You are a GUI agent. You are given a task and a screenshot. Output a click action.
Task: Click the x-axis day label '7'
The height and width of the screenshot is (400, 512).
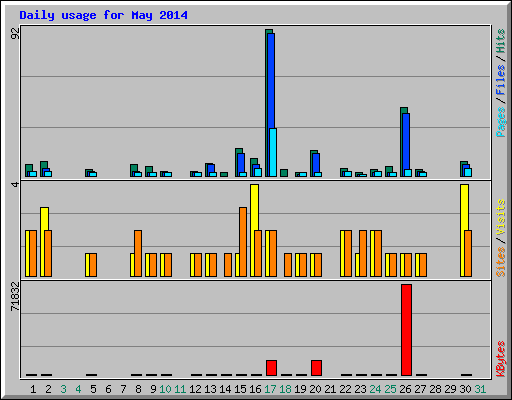pyautogui.click(x=123, y=389)
